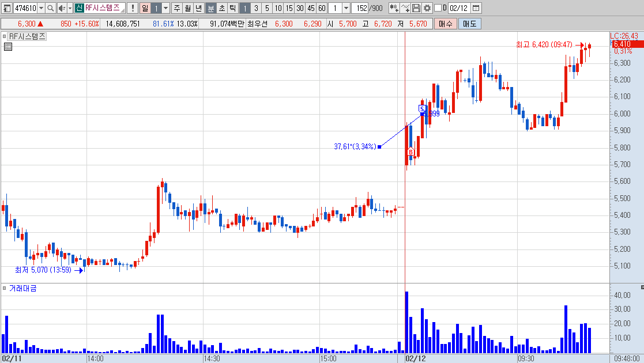Click the floppy disk save icon
The image size is (644, 363).
coord(416,8)
